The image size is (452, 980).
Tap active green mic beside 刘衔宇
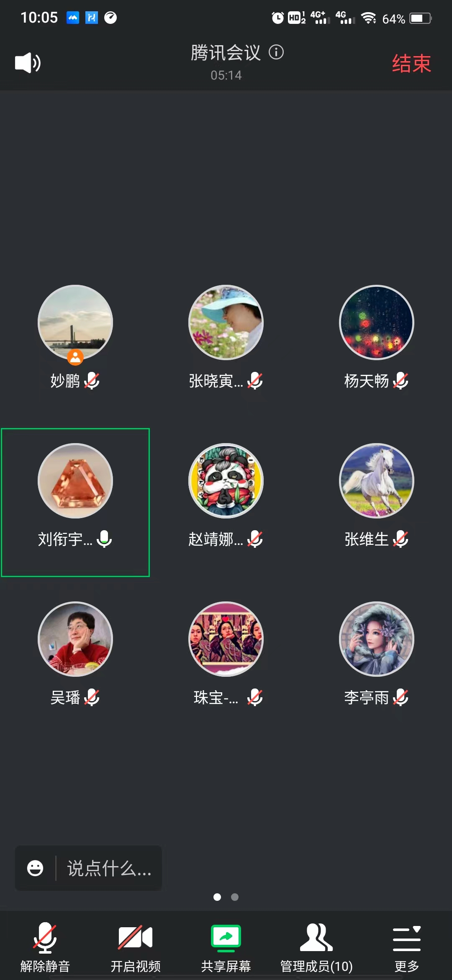[x=104, y=539]
